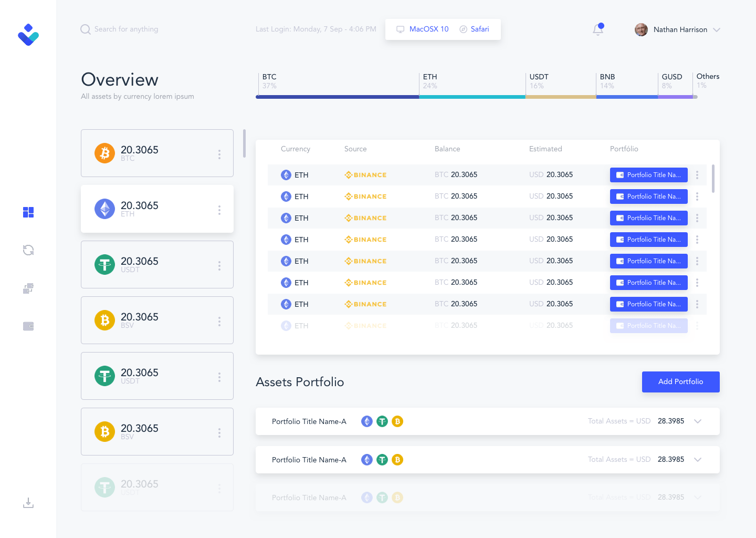
Task: Expand the first Portfolio Title Name-A row
Action: [698, 421]
